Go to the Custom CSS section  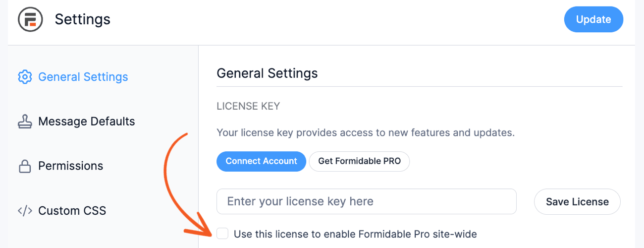(62, 210)
